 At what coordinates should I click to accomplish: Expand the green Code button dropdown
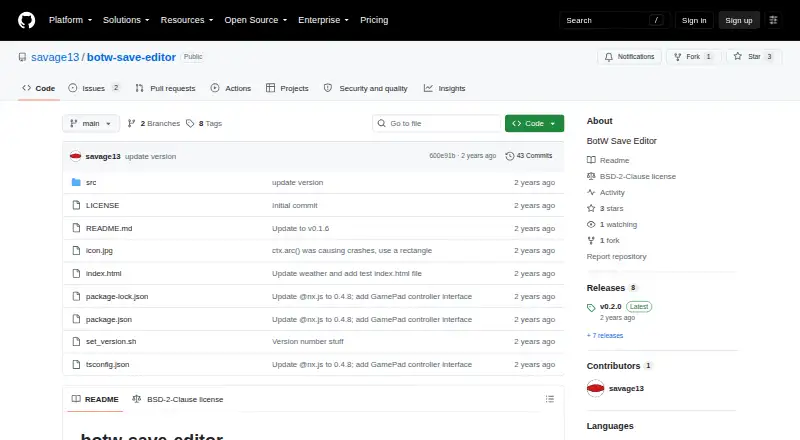coord(534,124)
